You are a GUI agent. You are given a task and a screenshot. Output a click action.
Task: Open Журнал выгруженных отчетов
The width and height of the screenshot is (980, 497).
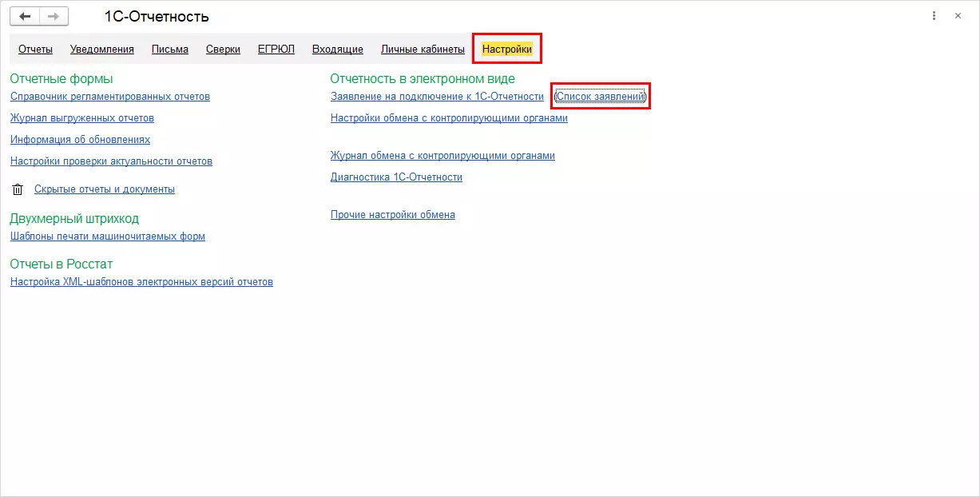tap(82, 118)
